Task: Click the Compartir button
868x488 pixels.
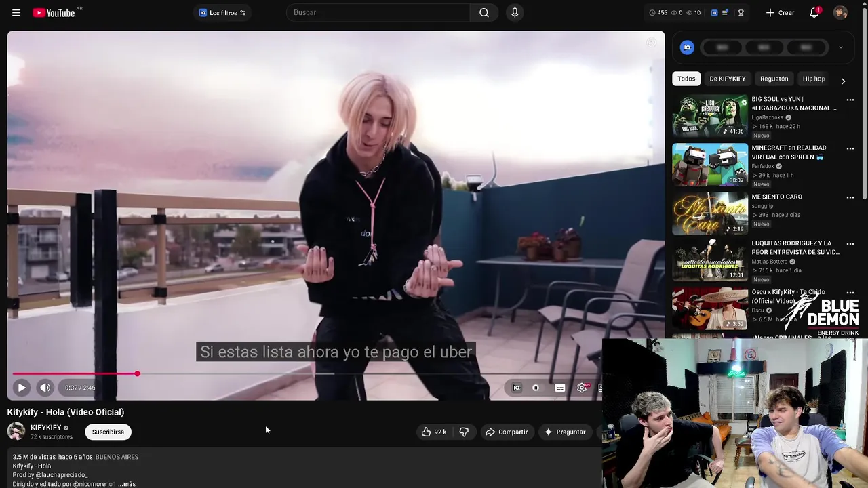Action: 506,432
